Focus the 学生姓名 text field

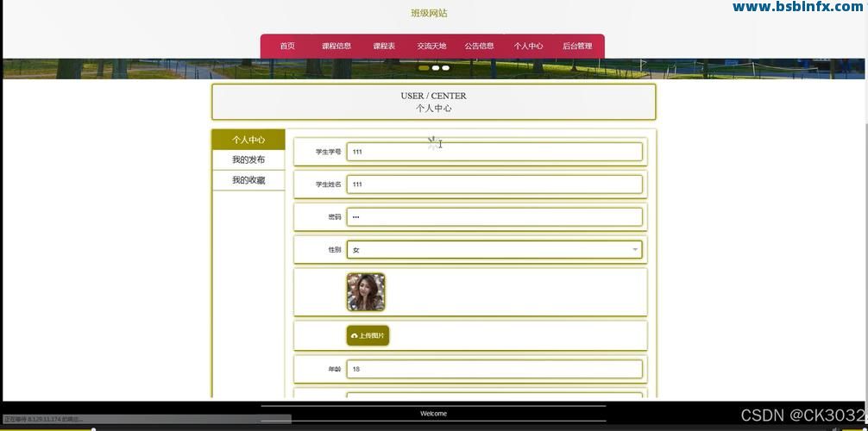[x=494, y=184]
